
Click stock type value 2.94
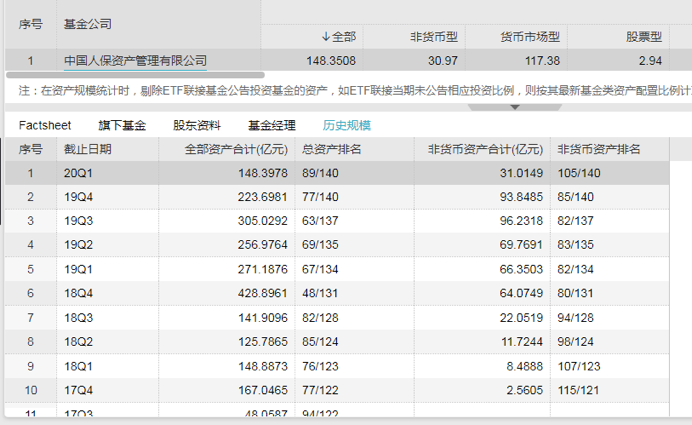coord(651,60)
